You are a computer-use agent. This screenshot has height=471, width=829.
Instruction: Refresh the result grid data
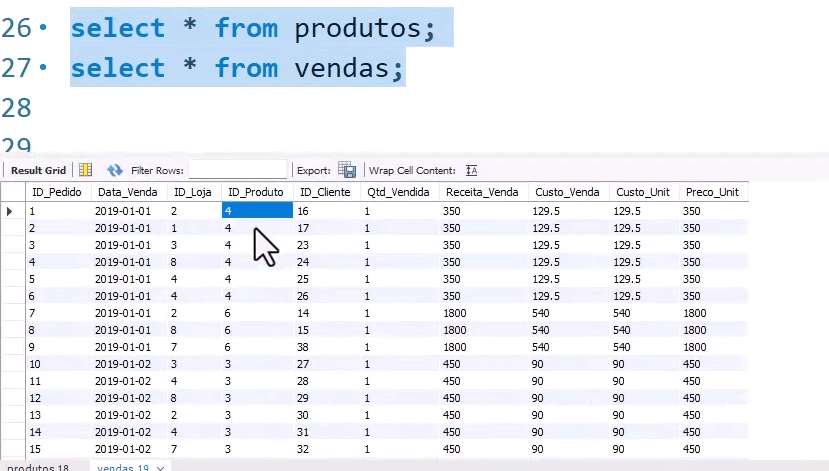(114, 170)
